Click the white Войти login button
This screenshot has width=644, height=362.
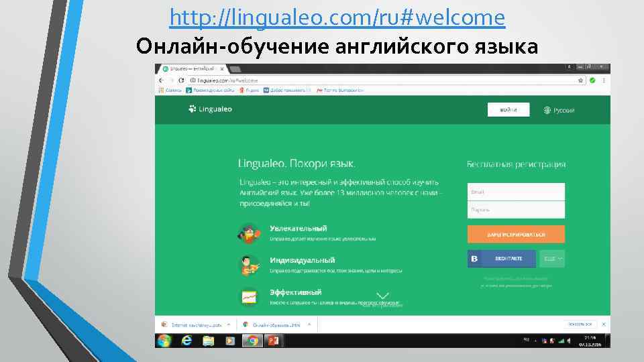tap(508, 109)
